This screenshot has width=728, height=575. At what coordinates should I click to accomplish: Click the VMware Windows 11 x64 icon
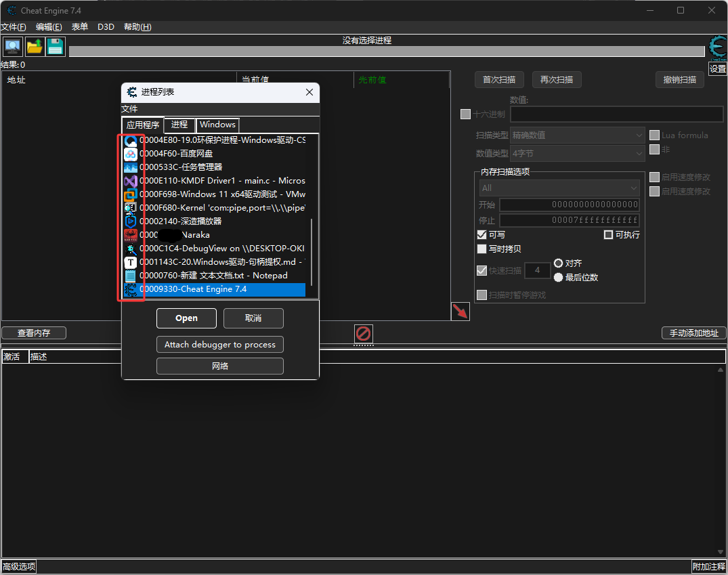tap(131, 194)
